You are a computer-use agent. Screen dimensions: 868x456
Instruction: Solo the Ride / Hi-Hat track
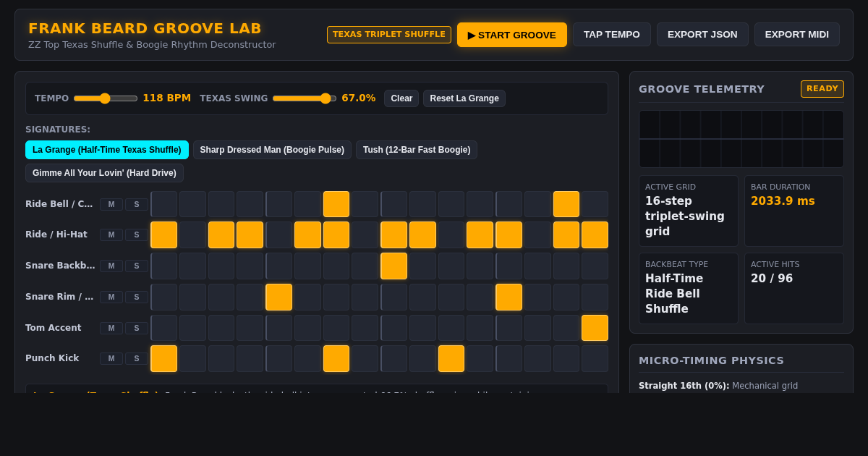(137, 235)
